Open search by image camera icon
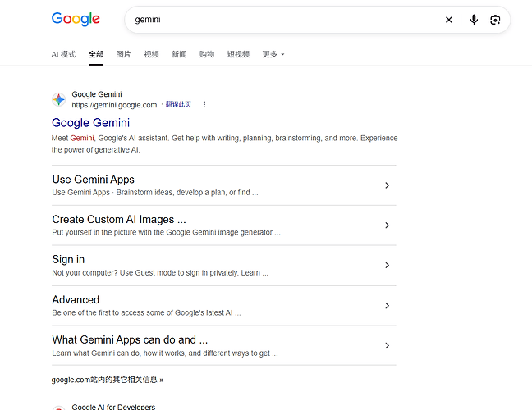This screenshot has height=410, width=532. [495, 20]
